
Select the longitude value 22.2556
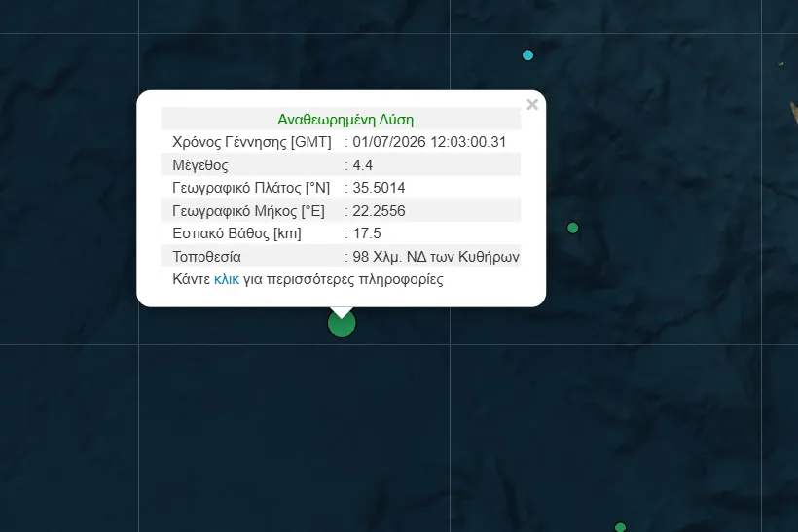point(379,210)
